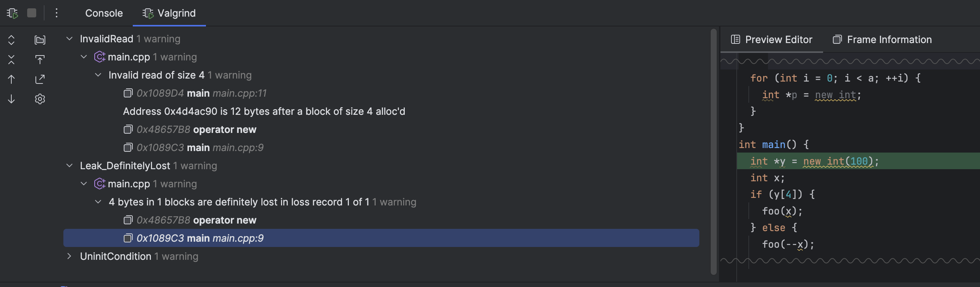Image resolution: width=980 pixels, height=287 pixels.
Task: Open Valgrind settings via gear icon
Action: click(40, 99)
